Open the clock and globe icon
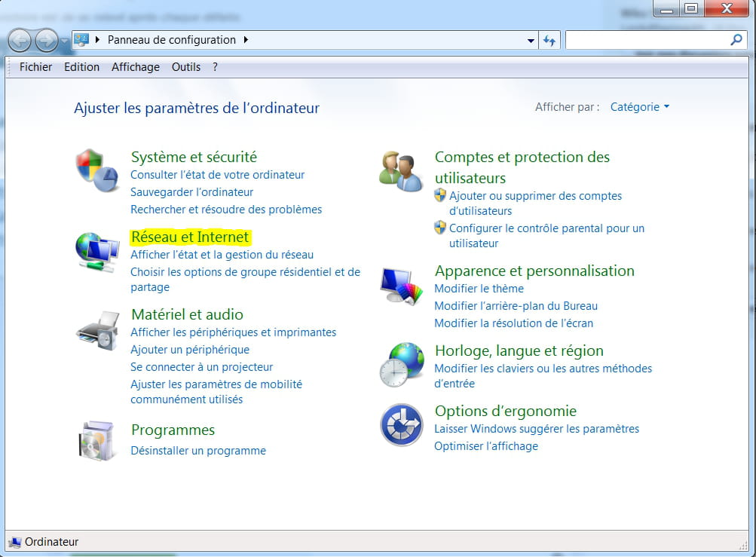Viewport: 756px width, 557px height. [402, 365]
